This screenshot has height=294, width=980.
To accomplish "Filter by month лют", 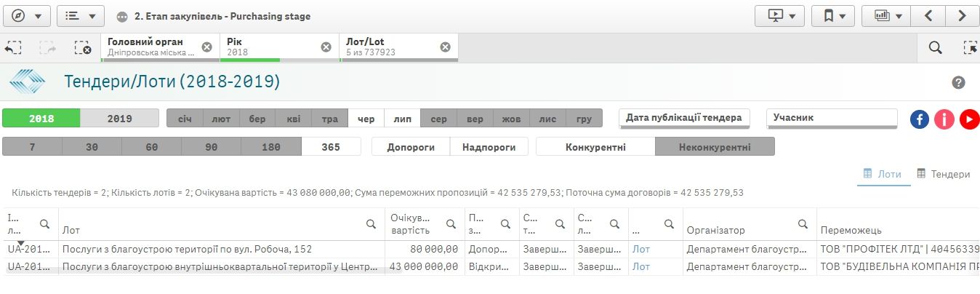I will click(x=221, y=119).
